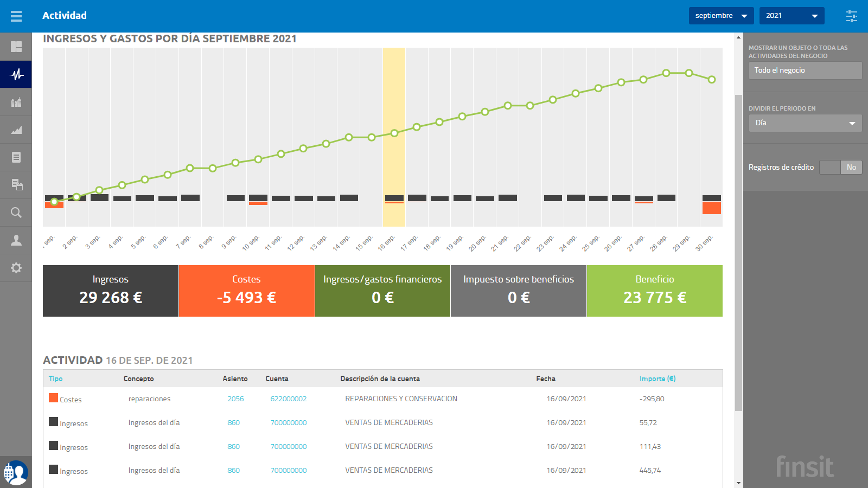The width and height of the screenshot is (868, 488).
Task: Click the scrollbar down arrow
Action: [738, 483]
